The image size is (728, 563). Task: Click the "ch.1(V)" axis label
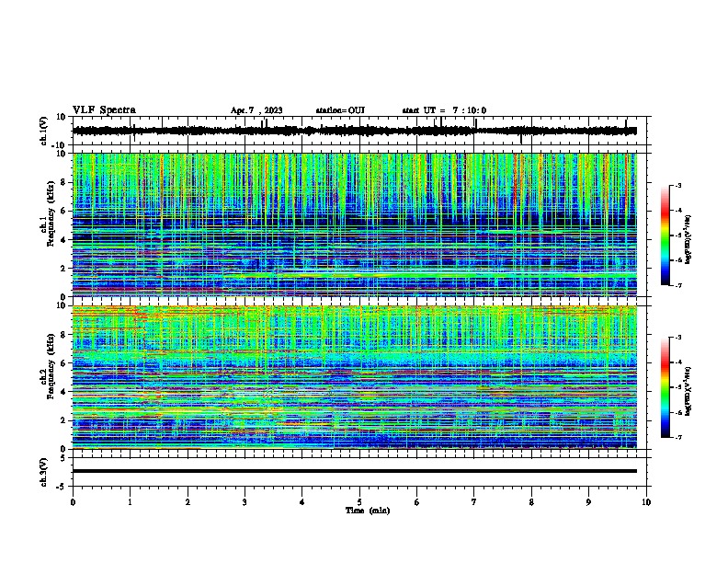coord(44,131)
